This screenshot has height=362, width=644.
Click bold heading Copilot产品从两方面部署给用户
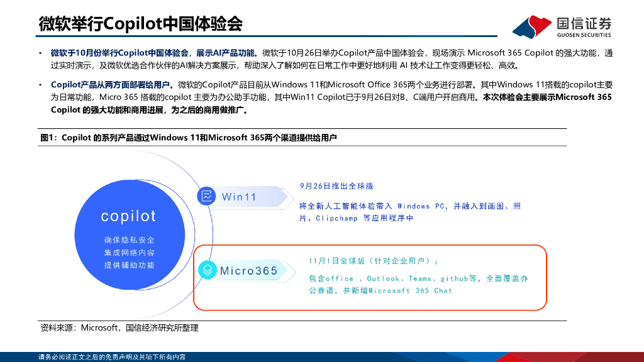(x=113, y=85)
